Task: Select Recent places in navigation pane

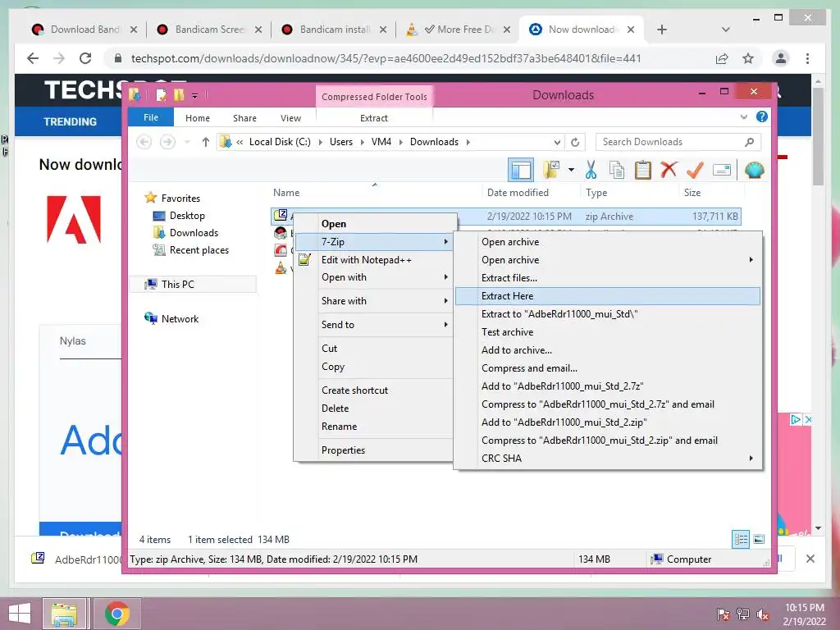Action: [x=199, y=250]
